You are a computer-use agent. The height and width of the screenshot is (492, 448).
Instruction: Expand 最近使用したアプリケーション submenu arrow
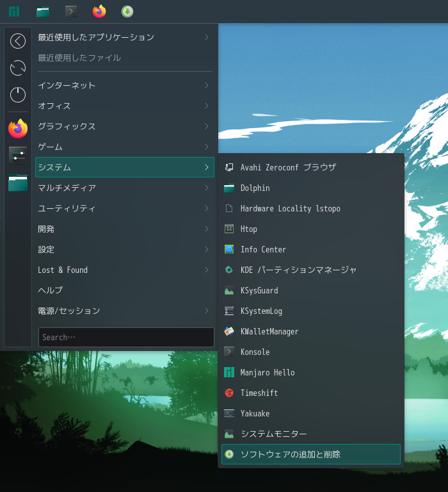207,37
